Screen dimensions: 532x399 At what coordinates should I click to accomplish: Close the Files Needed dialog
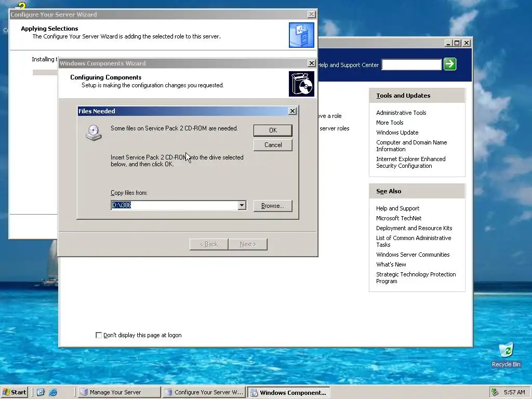tap(292, 111)
